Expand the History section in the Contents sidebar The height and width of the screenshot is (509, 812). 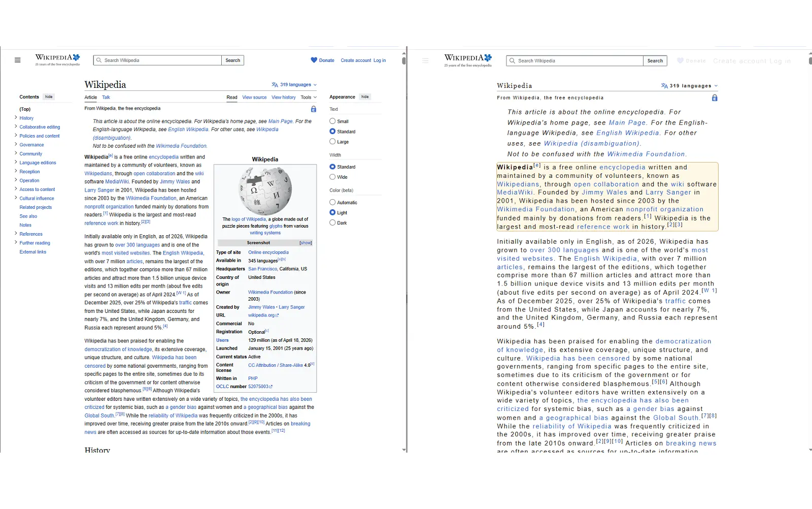[17, 117]
